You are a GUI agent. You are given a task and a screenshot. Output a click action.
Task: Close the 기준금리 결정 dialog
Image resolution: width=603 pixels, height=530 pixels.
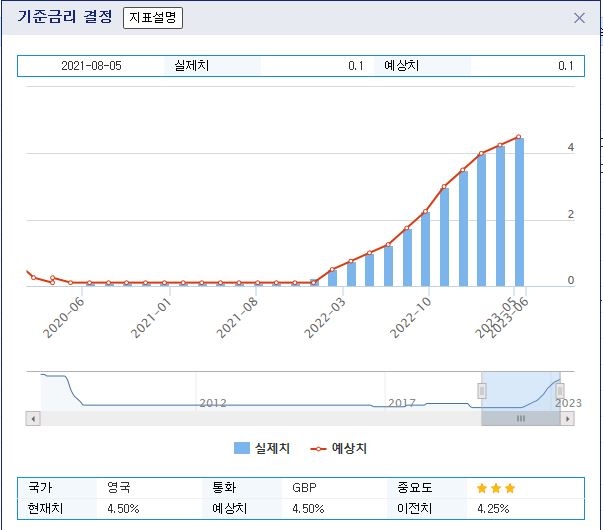point(579,18)
